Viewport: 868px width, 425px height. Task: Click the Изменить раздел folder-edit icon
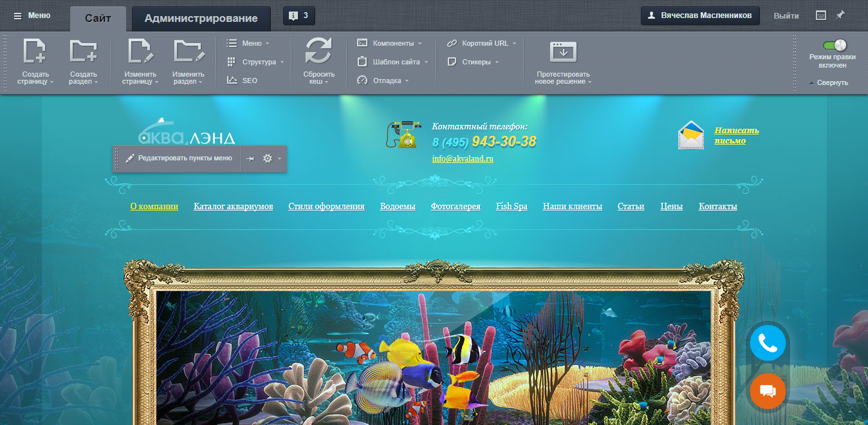point(189,51)
